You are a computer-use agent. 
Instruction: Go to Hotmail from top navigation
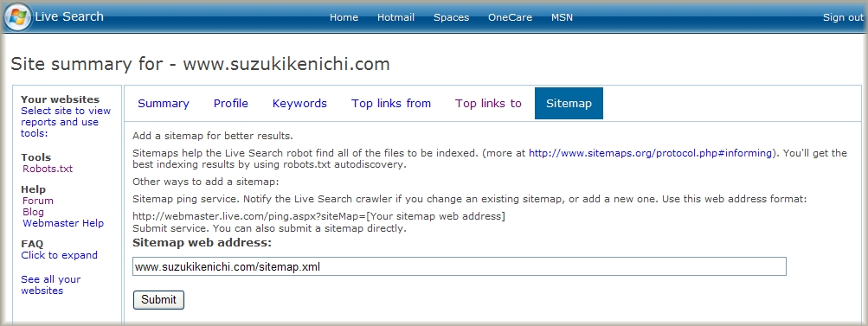(x=395, y=17)
